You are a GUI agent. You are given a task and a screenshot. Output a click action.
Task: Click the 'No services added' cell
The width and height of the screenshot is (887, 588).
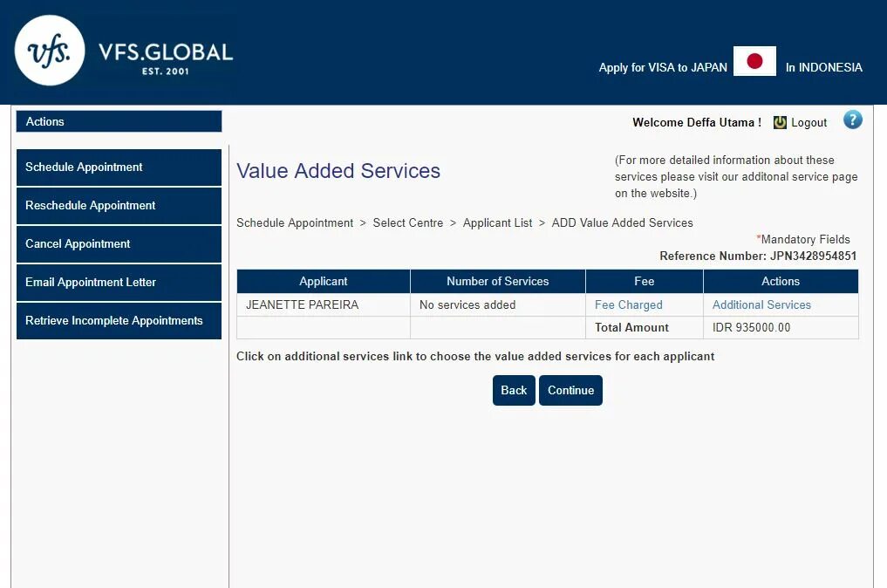[x=498, y=304]
